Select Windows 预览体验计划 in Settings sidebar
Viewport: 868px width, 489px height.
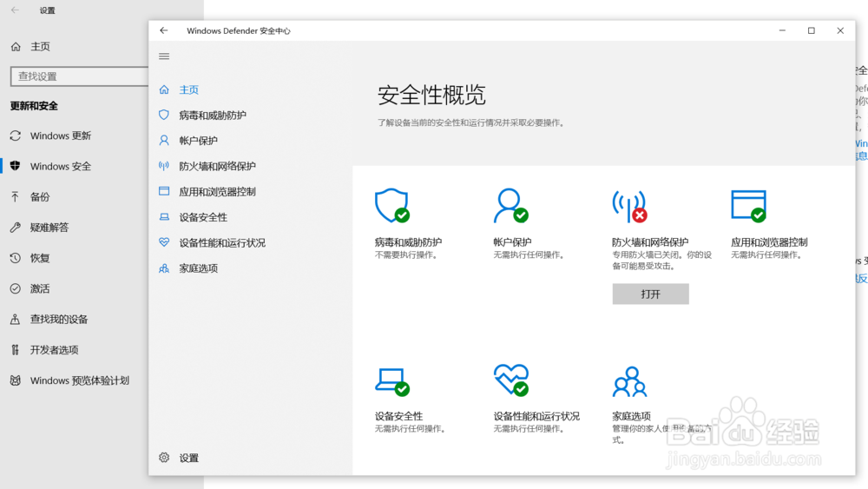(79, 380)
